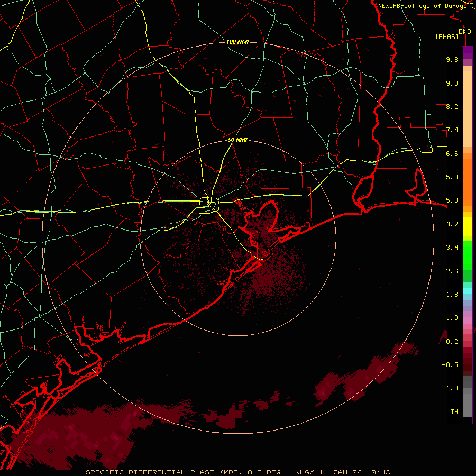Pick the yellow segment of the color bar
The width and height of the screenshot is (476, 476).
pos(467,226)
